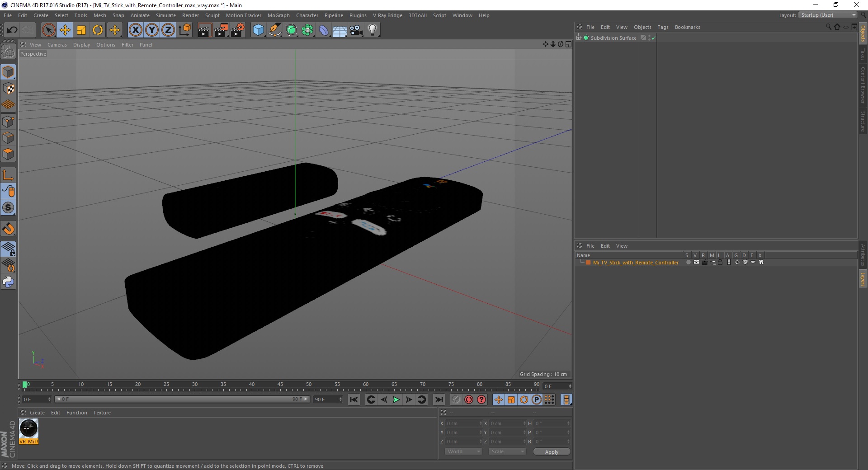Toggle layer Lock for Mi_TV_Stick layer
Viewport: 868px width, 470px height.
(721, 262)
